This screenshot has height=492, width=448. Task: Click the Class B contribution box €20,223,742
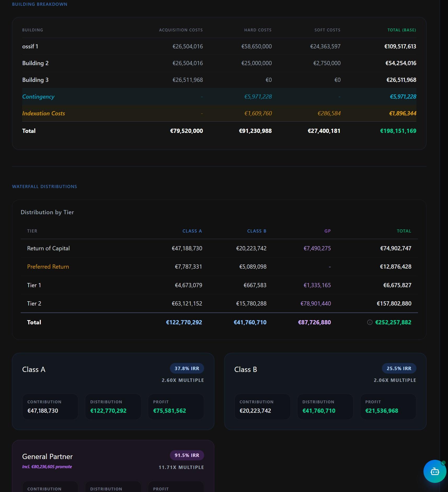[262, 407]
